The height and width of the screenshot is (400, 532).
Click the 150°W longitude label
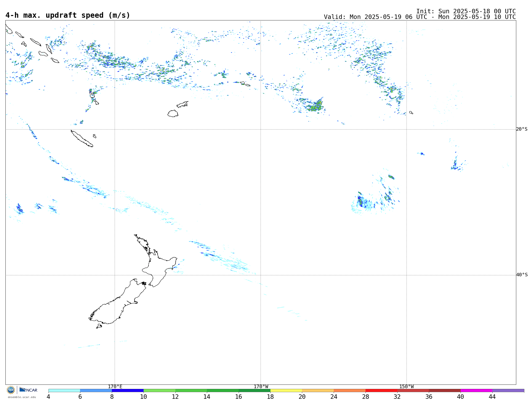click(407, 386)
